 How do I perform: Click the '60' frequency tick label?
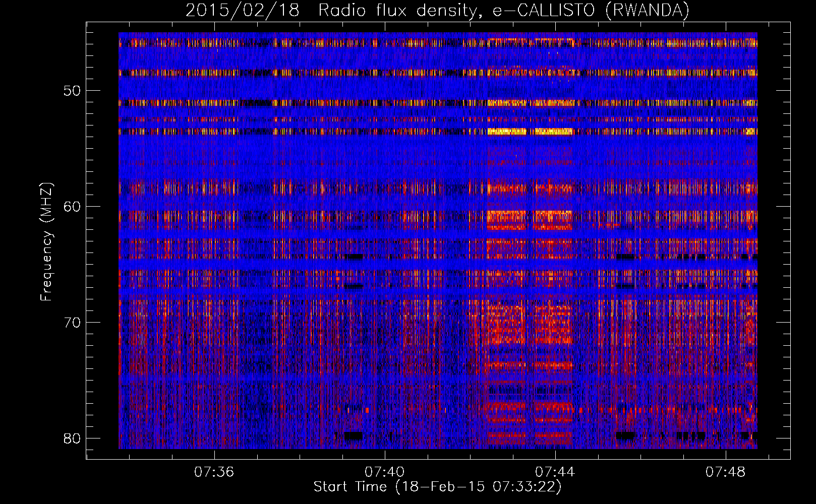point(73,207)
